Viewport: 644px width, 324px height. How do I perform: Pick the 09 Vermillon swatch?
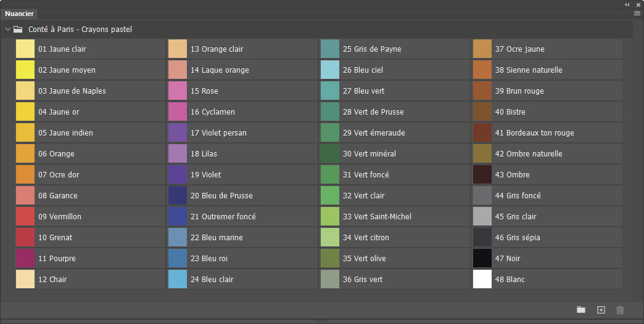[25, 217]
